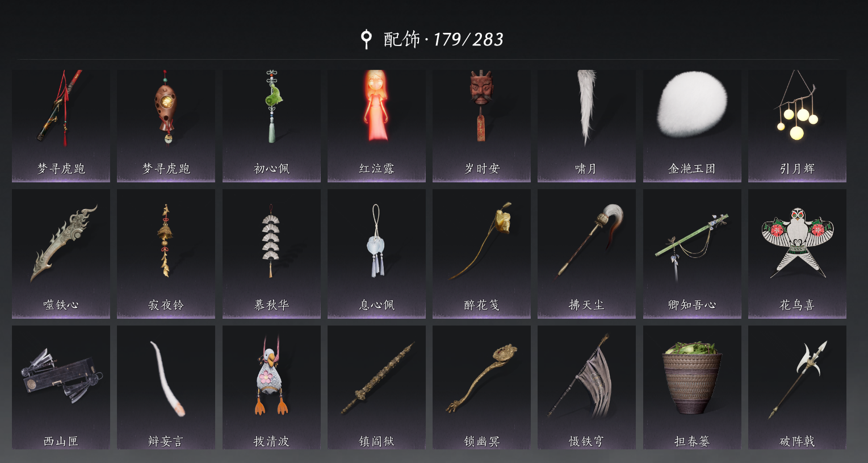This screenshot has height=463, width=868.
Task: Select the 红泣露 glowing red doll accessory
Action: click(376, 126)
